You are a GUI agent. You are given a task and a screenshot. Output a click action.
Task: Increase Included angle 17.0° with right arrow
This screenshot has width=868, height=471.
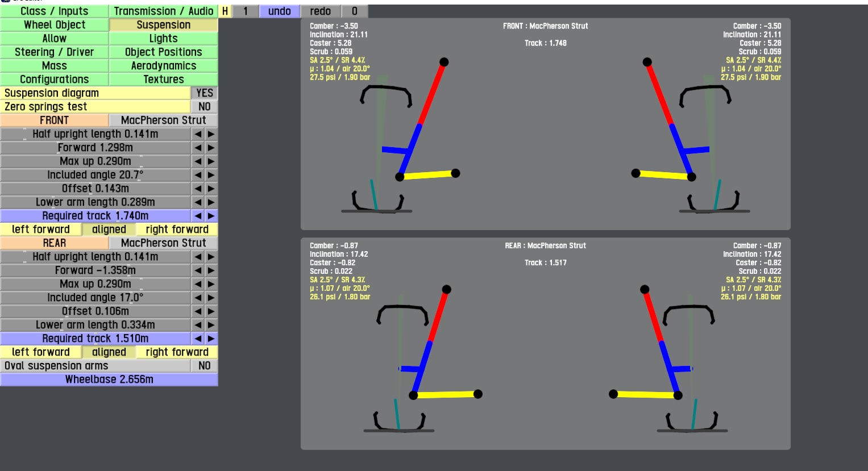(211, 298)
